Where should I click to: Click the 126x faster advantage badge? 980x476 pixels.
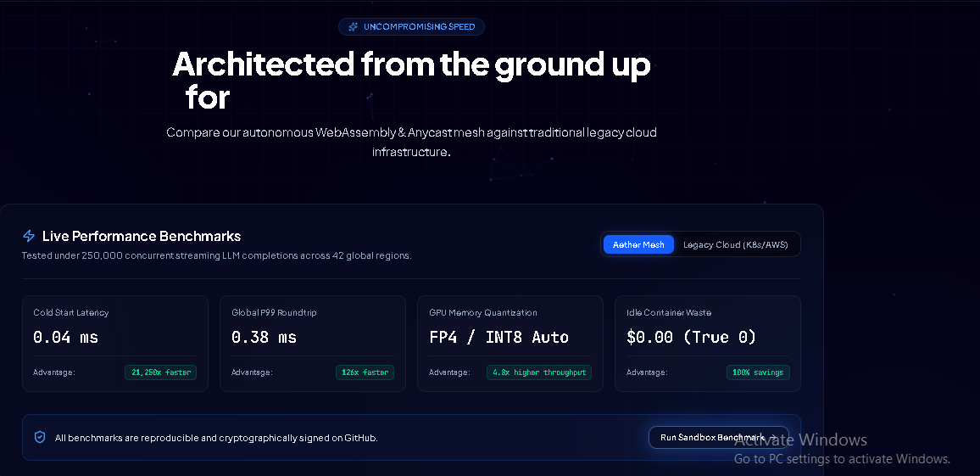[x=365, y=372]
